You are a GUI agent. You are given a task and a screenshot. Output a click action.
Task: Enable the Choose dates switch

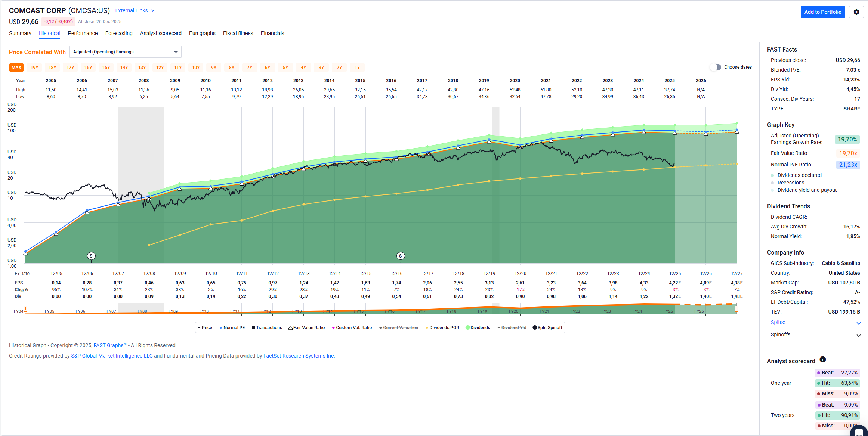coord(715,67)
